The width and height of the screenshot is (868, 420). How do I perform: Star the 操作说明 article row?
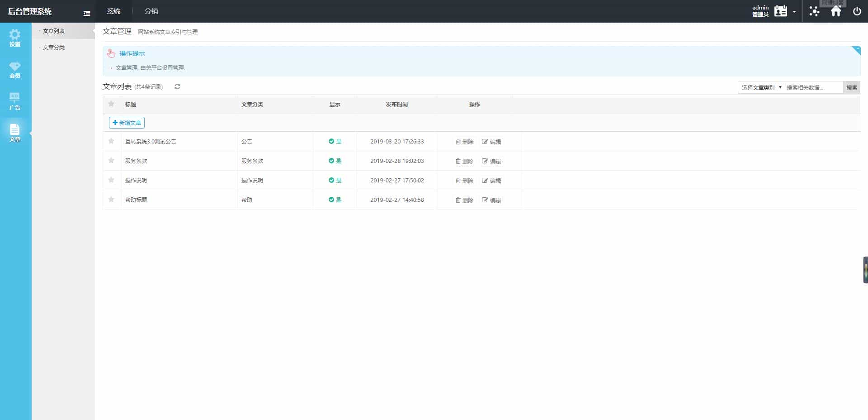click(111, 180)
